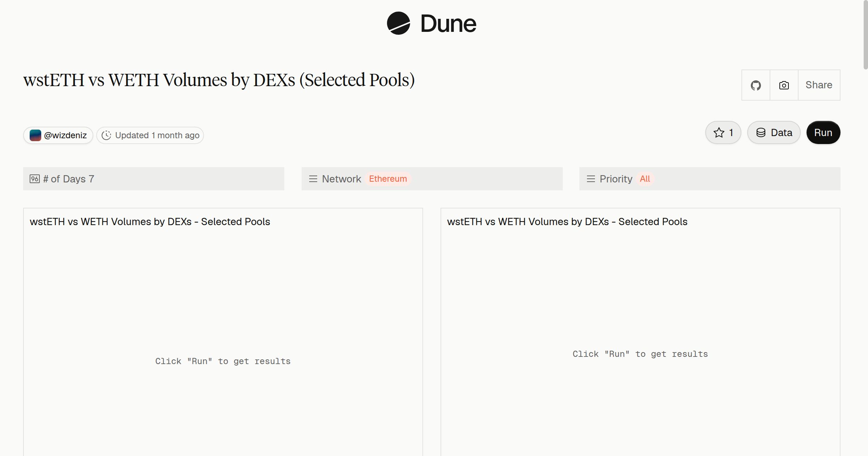The height and width of the screenshot is (456, 868).
Task: Click the black Run button
Action: 823,132
